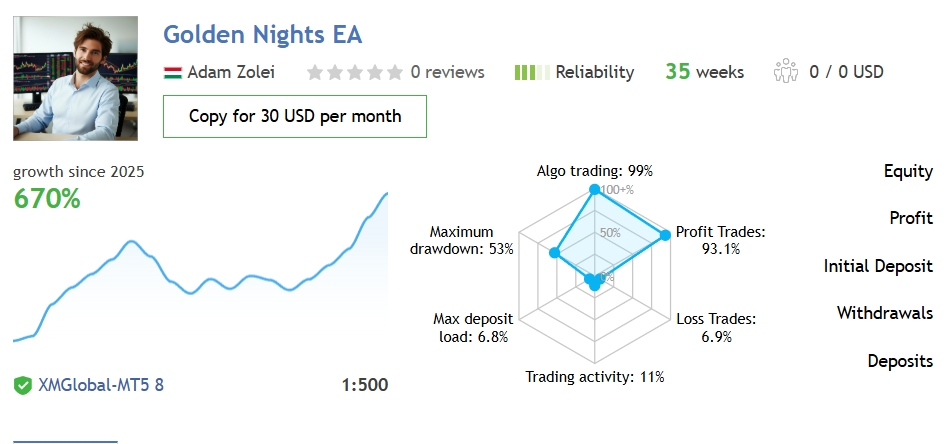Click the 1:500 leverage value
The height and width of the screenshot is (444, 952).
(364, 385)
